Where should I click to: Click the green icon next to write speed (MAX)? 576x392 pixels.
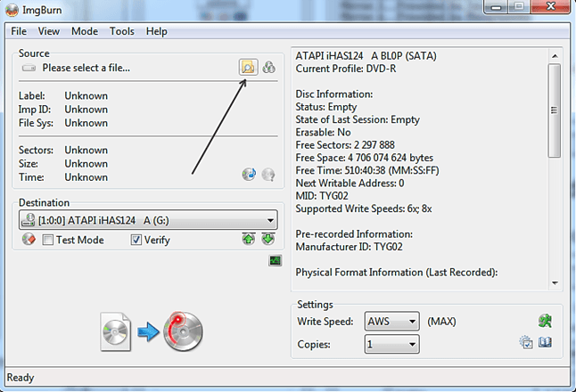pyautogui.click(x=545, y=321)
